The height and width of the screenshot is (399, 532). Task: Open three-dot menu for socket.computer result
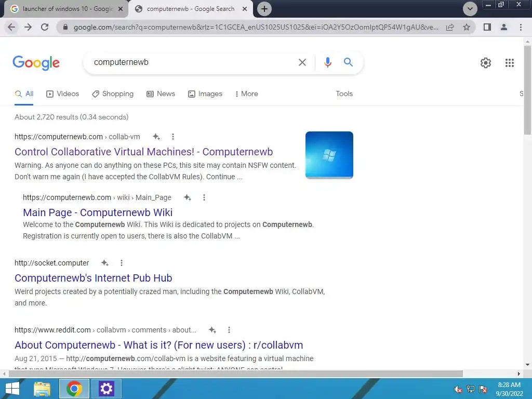point(122,263)
